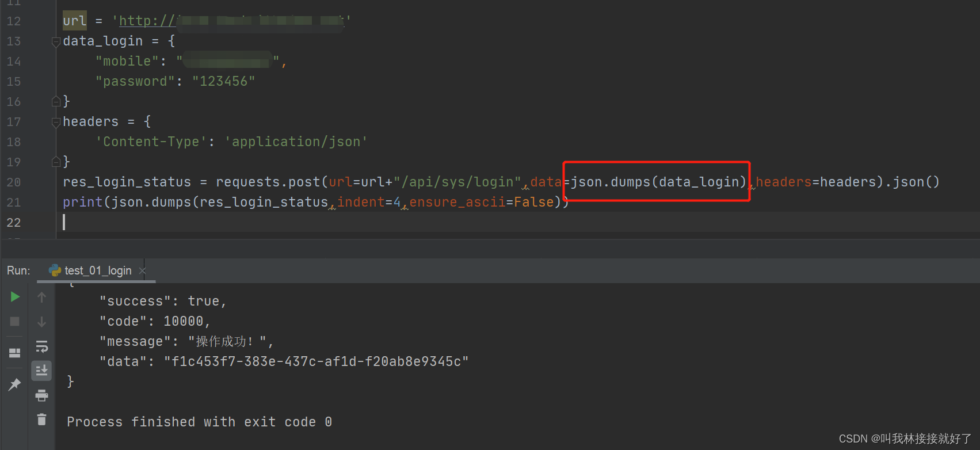Click 'res_login_status' on line 20
Image resolution: width=980 pixels, height=450 pixels.
(x=127, y=182)
